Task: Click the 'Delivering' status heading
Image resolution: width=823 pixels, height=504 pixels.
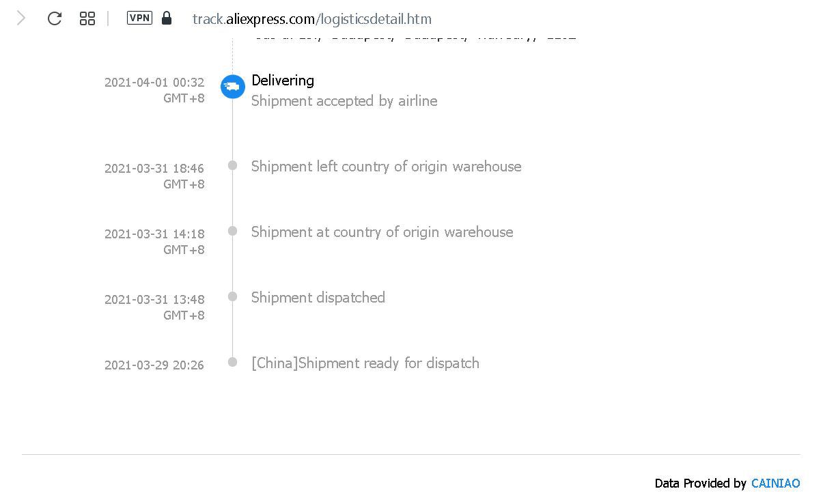Action: tap(283, 81)
